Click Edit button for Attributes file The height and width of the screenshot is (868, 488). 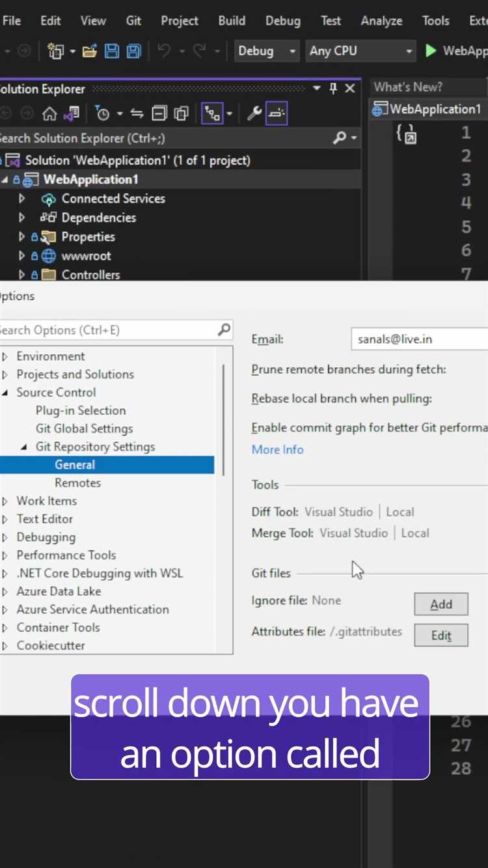(441, 636)
